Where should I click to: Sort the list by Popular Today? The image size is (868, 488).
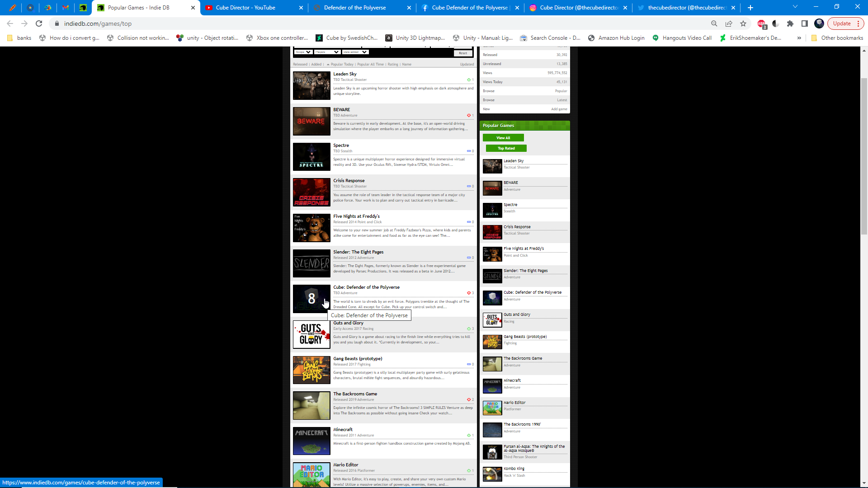[x=342, y=64]
